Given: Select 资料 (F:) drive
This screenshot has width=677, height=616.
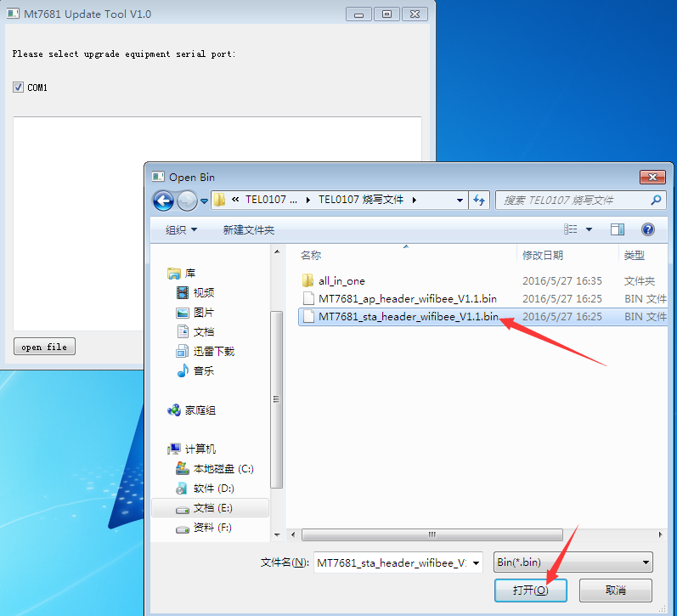Looking at the screenshot, I should pyautogui.click(x=203, y=528).
